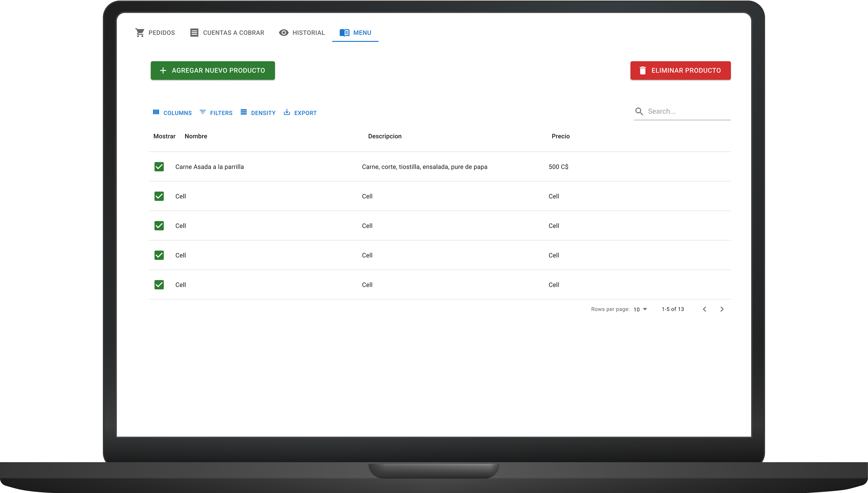Click the trash icon on Eliminar Producto
The width and height of the screenshot is (868, 493).
tap(642, 70)
